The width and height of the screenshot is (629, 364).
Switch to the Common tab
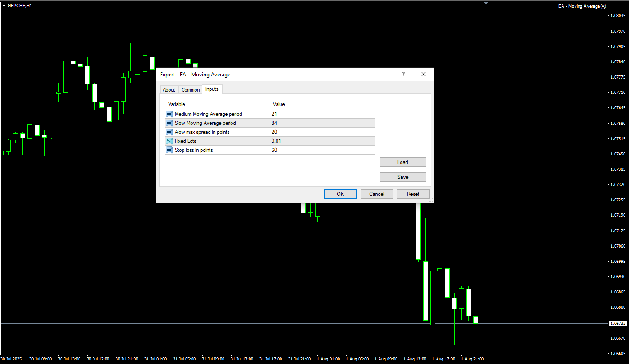pos(191,90)
